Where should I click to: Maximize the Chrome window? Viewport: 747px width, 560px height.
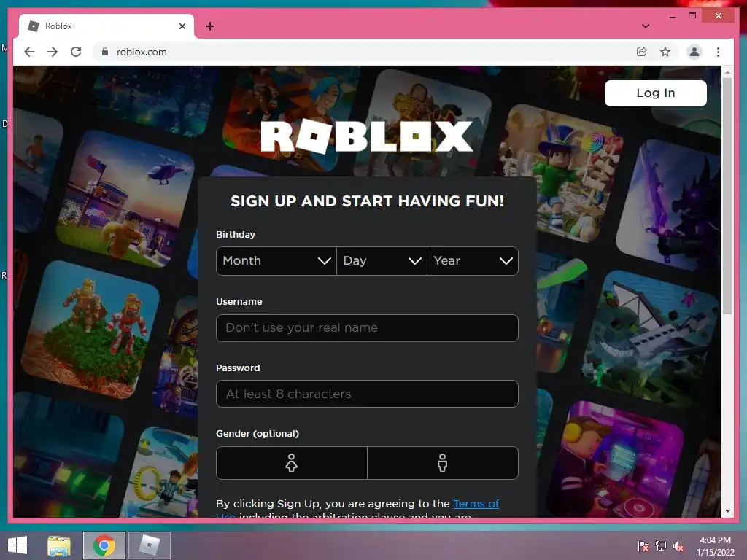click(x=692, y=16)
